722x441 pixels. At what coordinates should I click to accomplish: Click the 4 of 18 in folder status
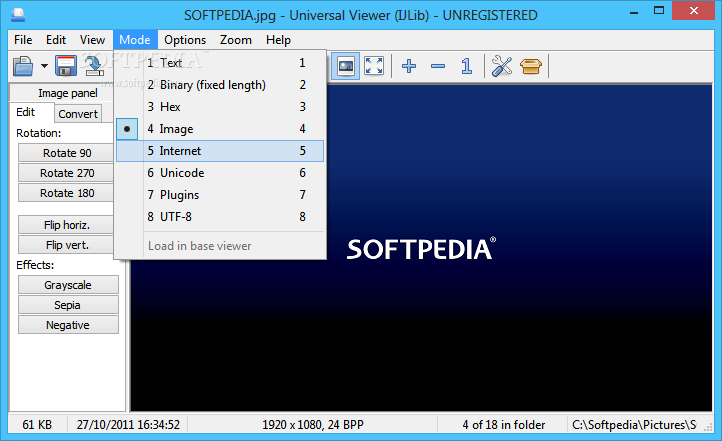pos(503,424)
